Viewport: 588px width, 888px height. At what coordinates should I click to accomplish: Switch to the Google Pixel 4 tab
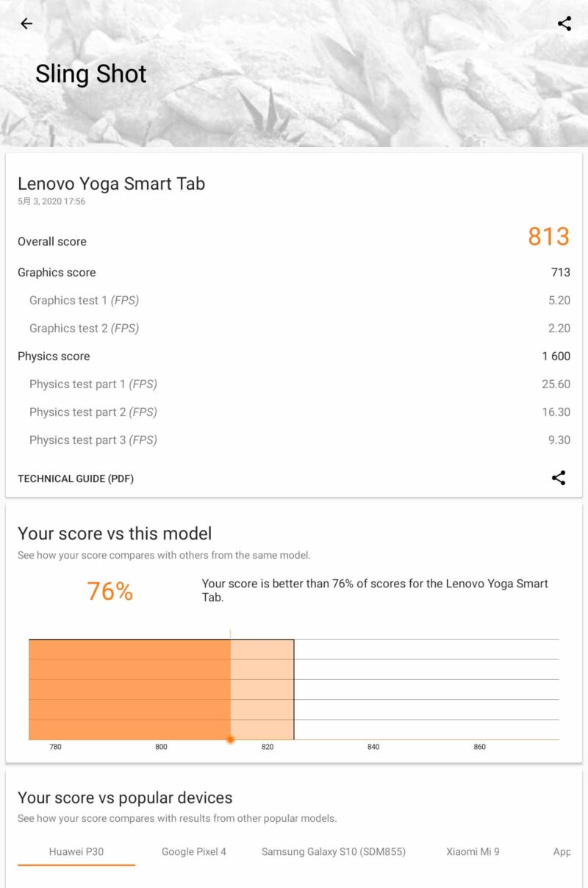coord(194,852)
